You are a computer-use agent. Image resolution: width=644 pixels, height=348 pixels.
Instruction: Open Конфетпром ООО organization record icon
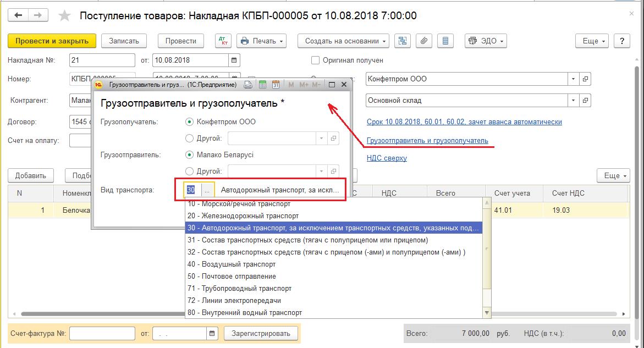(x=585, y=79)
